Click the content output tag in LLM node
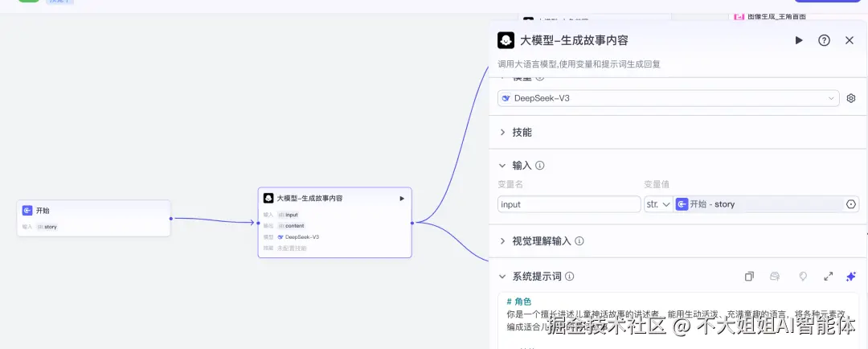868x349 pixels. tap(291, 226)
